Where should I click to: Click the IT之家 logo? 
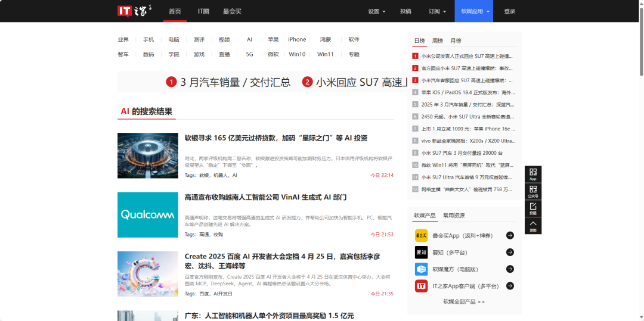click(x=135, y=11)
